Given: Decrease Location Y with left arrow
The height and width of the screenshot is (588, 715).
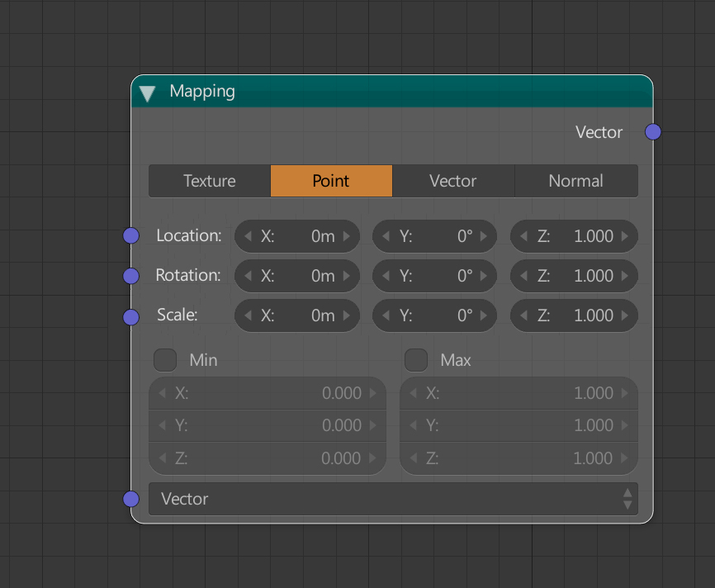Looking at the screenshot, I should coord(386,236).
